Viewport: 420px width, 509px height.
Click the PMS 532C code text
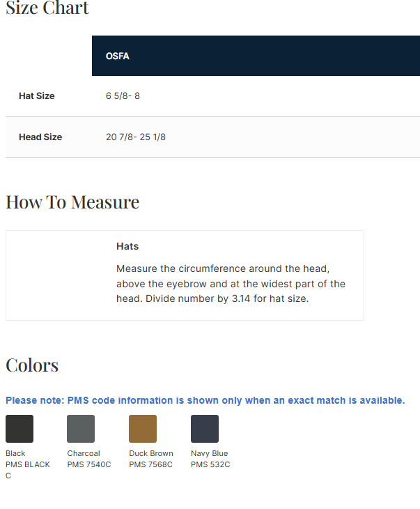210,464
